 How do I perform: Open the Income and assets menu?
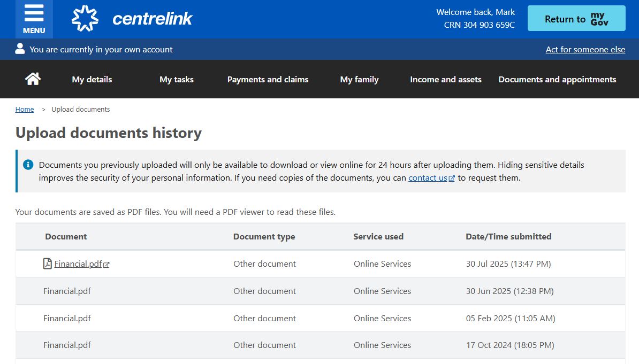coord(445,79)
